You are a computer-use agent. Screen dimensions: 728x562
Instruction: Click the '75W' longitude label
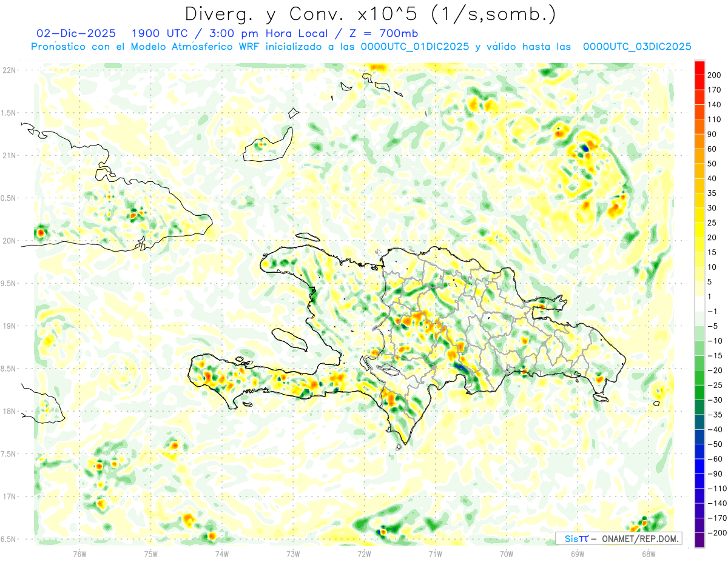(x=151, y=554)
